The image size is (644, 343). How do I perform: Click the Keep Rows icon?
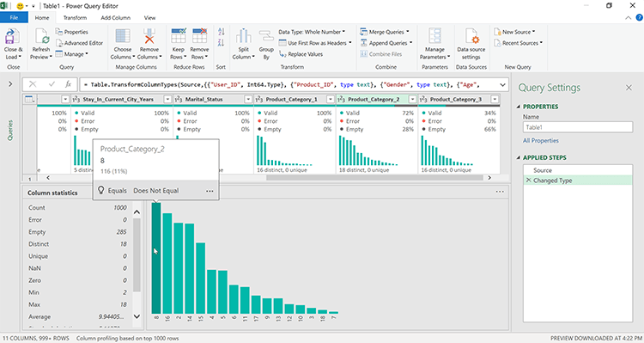tap(179, 36)
